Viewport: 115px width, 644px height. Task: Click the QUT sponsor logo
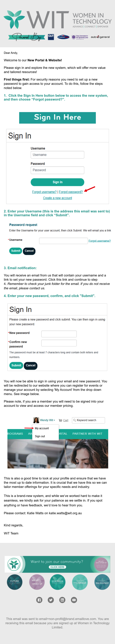pyautogui.click(x=51, y=37)
